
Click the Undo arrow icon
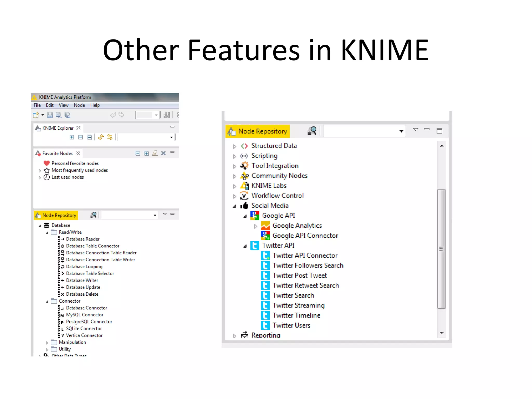(x=113, y=115)
